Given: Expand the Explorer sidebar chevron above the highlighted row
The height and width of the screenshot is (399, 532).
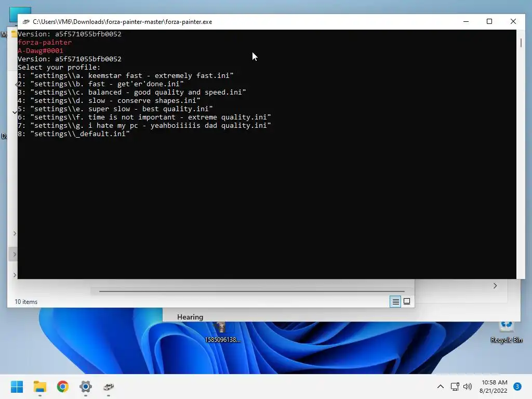Looking at the screenshot, I should (x=15, y=233).
